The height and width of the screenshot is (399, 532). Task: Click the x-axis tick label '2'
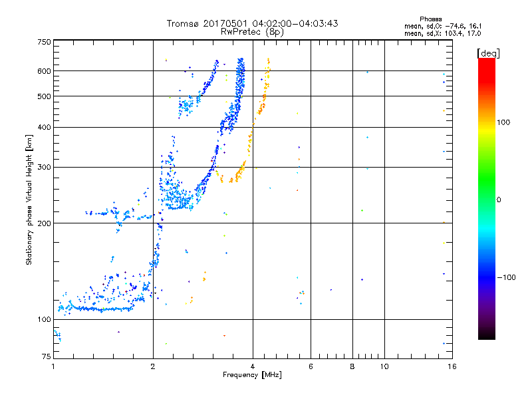153,366
